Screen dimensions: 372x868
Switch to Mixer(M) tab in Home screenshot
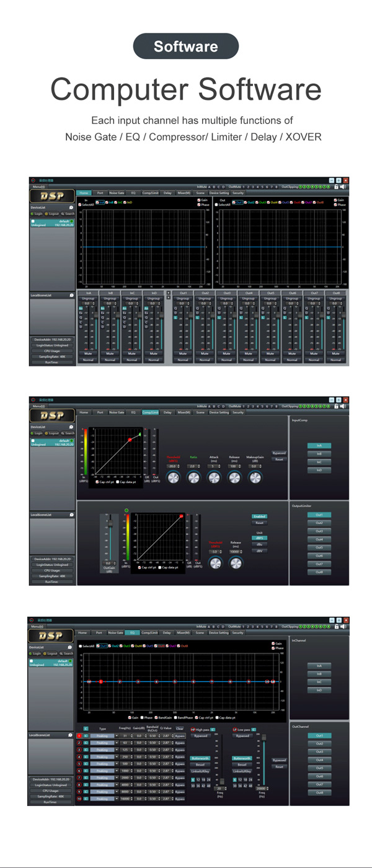tap(184, 193)
